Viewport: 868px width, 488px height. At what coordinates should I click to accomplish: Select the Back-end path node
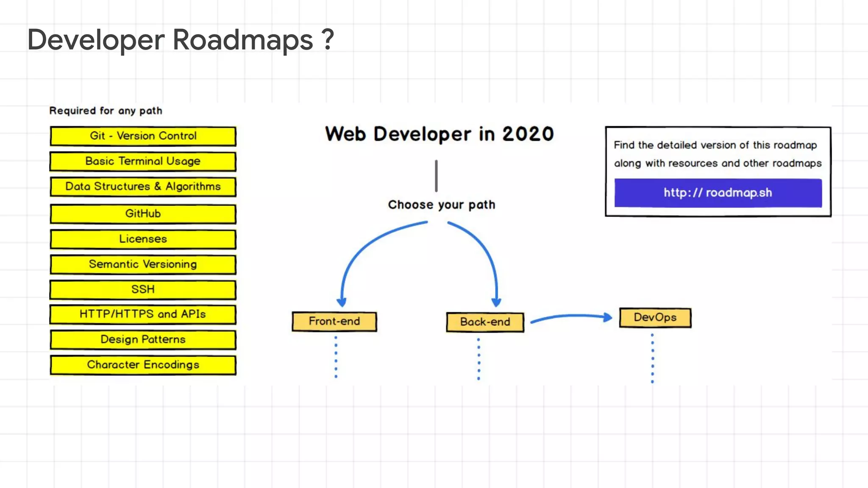[485, 322]
